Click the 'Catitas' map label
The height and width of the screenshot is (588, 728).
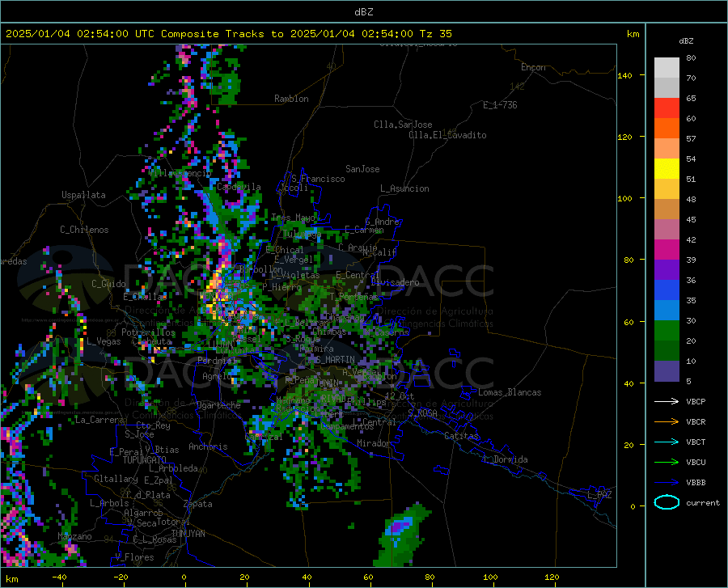click(462, 436)
